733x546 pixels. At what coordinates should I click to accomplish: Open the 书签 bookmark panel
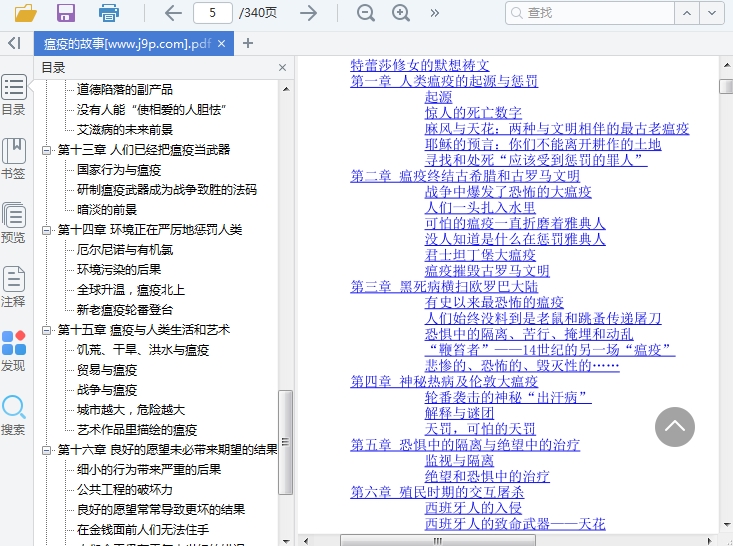click(x=14, y=159)
